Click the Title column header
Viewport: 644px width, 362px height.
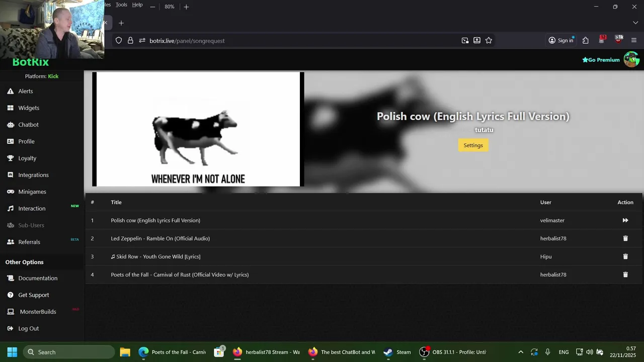[116, 202]
